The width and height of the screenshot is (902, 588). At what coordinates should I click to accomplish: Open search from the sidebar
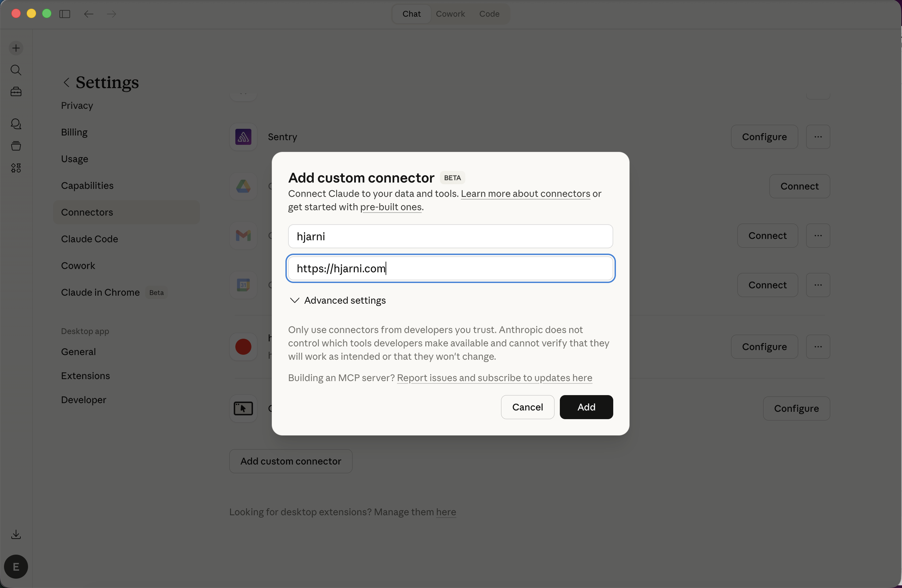16,70
